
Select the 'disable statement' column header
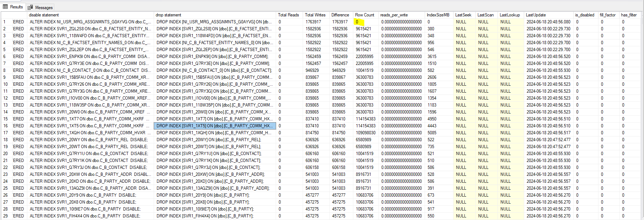(90, 15)
